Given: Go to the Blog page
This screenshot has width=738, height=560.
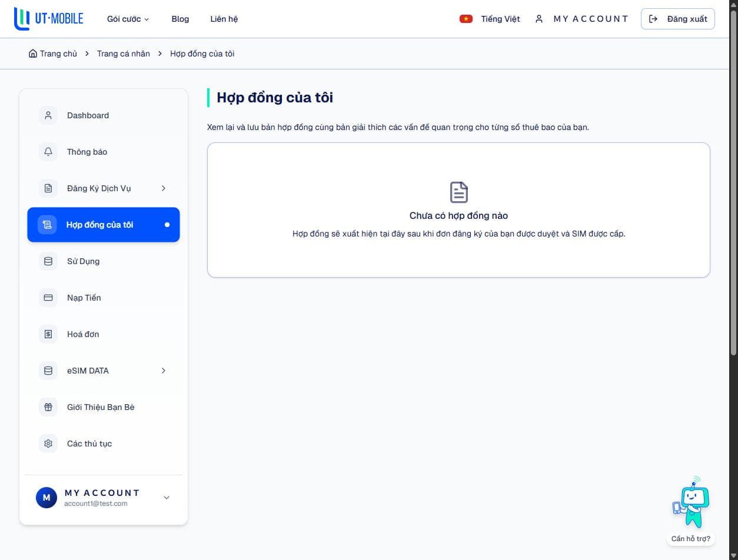Looking at the screenshot, I should (x=180, y=19).
